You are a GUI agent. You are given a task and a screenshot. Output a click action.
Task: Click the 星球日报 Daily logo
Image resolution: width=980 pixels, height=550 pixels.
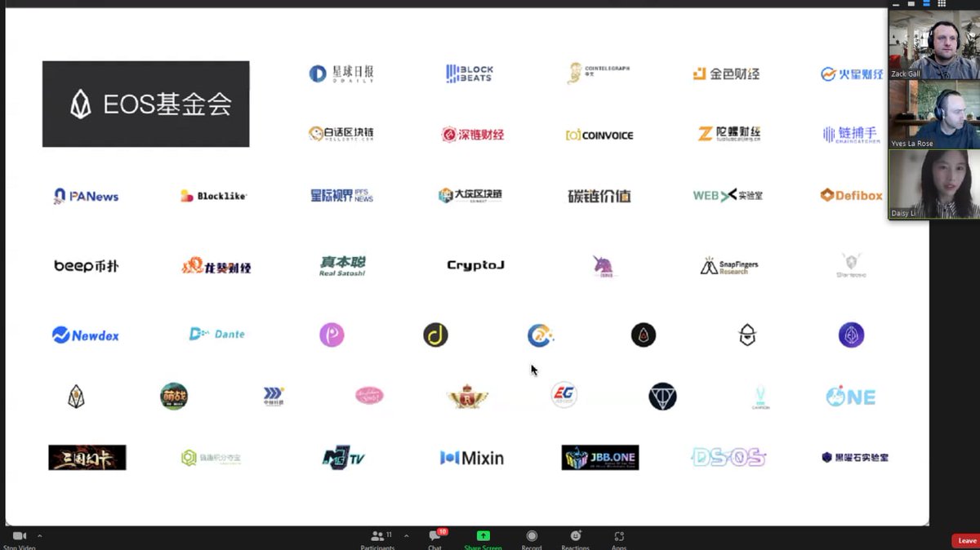pos(341,73)
